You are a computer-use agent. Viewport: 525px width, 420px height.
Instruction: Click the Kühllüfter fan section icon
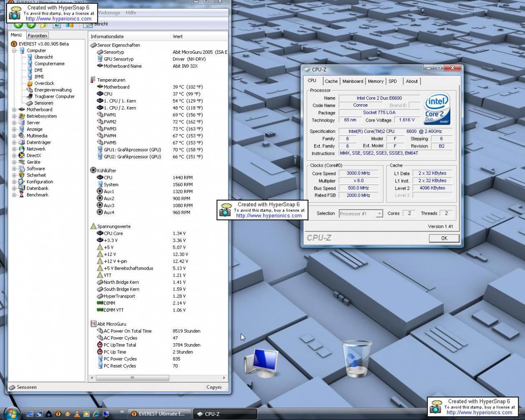93,170
